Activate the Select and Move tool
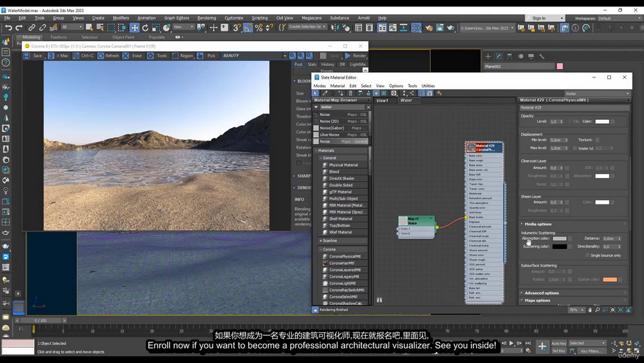 pyautogui.click(x=135, y=28)
